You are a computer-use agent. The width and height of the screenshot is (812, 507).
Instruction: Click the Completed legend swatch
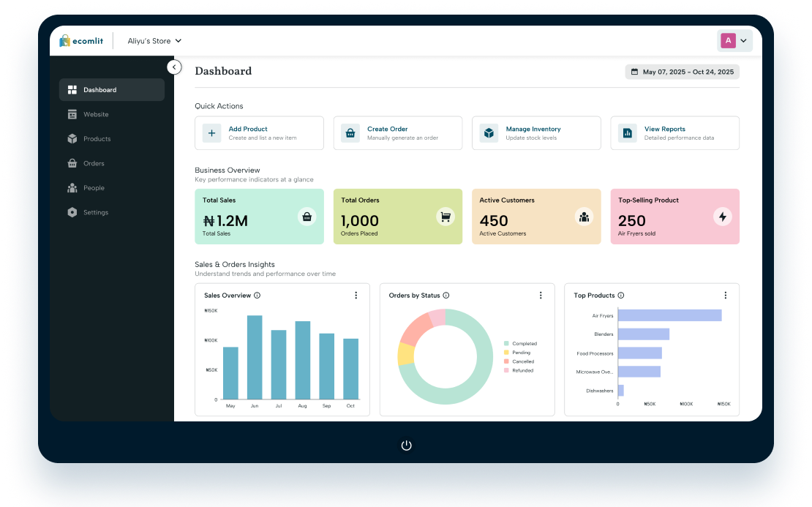tap(506, 343)
